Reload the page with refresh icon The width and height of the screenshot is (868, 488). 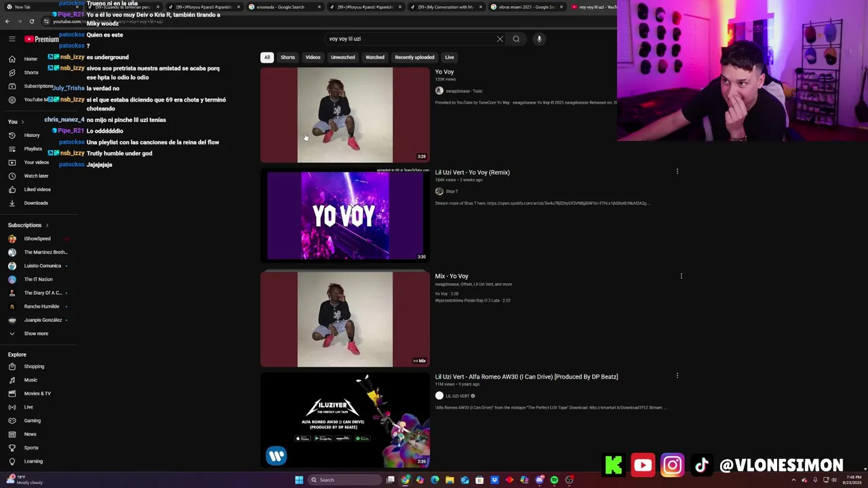(31, 21)
